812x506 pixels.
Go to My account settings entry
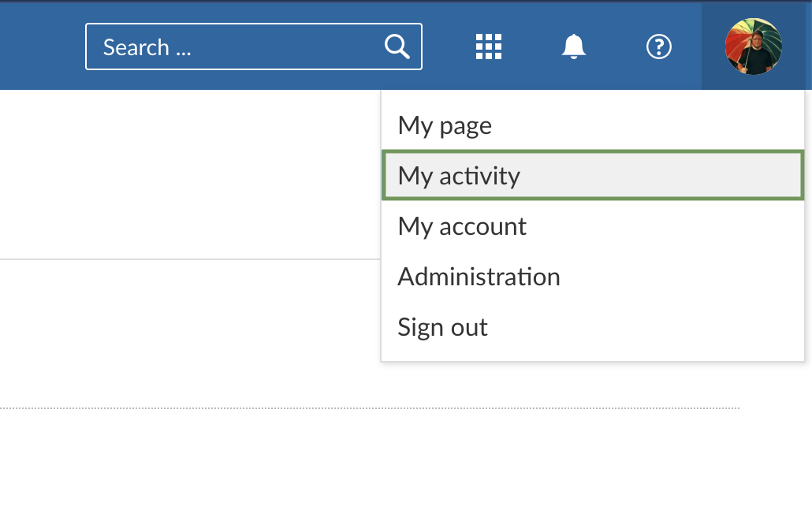(462, 226)
